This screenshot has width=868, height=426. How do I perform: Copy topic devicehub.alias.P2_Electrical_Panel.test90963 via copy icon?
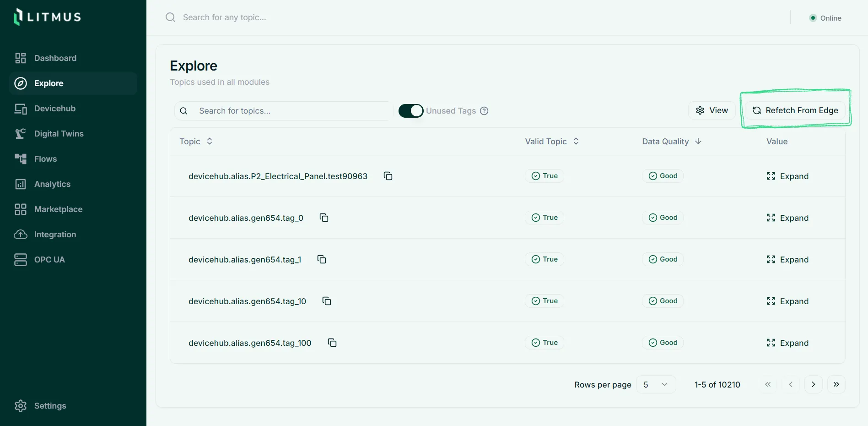tap(388, 176)
